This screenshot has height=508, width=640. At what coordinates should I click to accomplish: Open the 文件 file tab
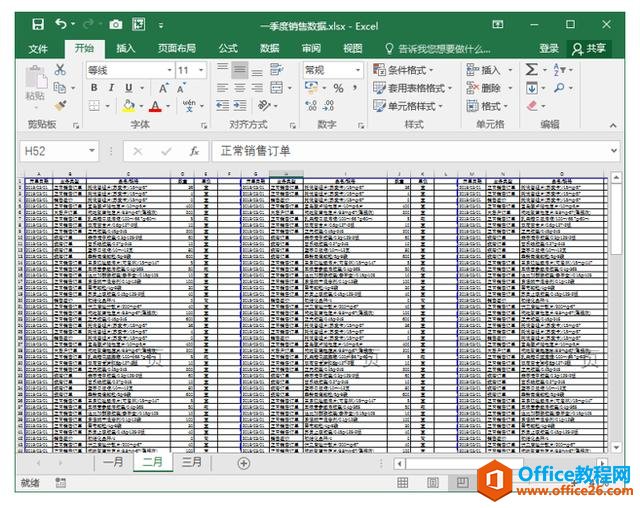38,49
